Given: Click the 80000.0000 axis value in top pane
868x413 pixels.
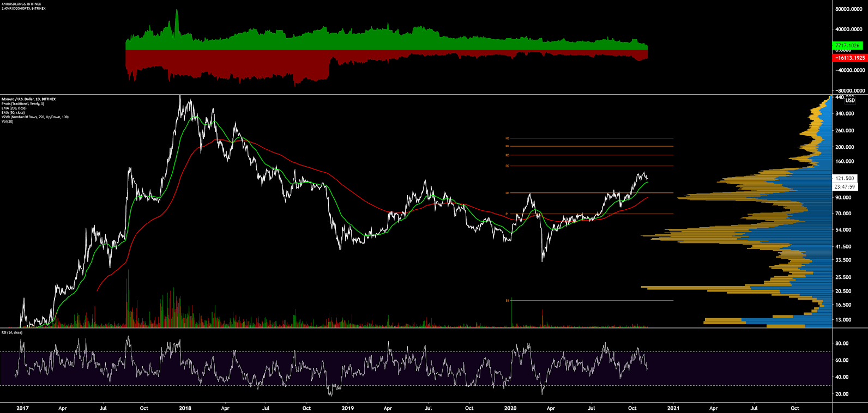Looking at the screenshot, I should click(849, 9).
